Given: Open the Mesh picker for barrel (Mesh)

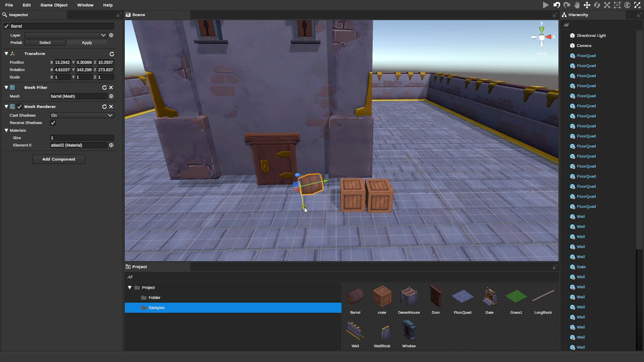Looking at the screenshot, I should [111, 96].
